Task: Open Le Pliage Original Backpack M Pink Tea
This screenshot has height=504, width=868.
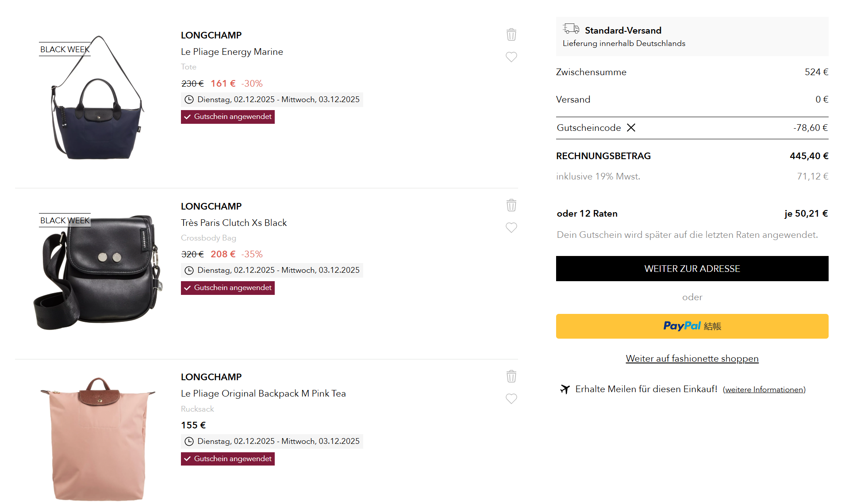Action: (263, 393)
